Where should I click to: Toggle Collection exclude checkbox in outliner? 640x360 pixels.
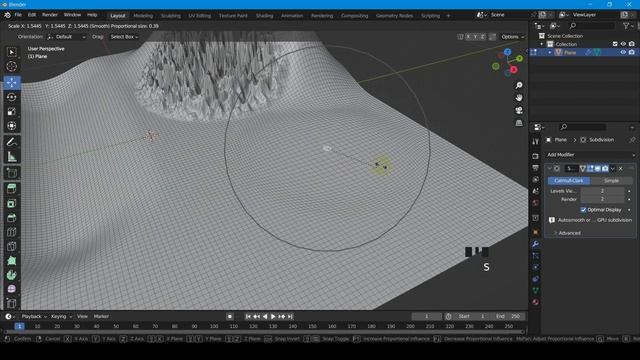pyautogui.click(x=615, y=44)
